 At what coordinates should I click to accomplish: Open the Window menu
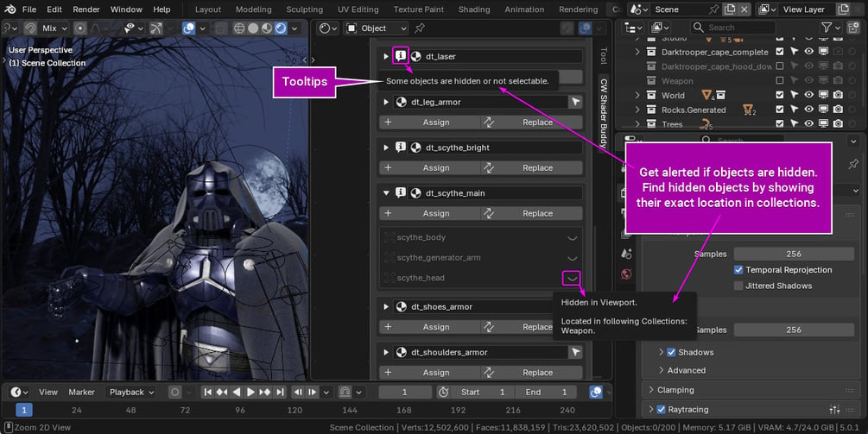pyautogui.click(x=125, y=9)
